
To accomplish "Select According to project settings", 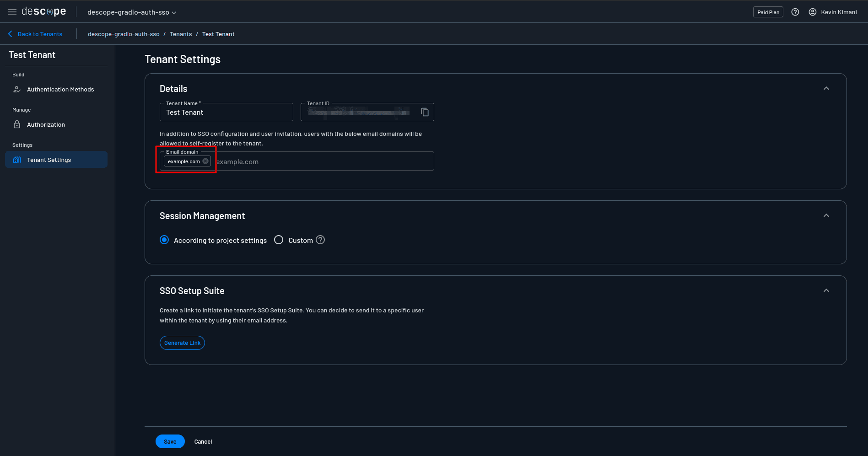I will (x=164, y=240).
